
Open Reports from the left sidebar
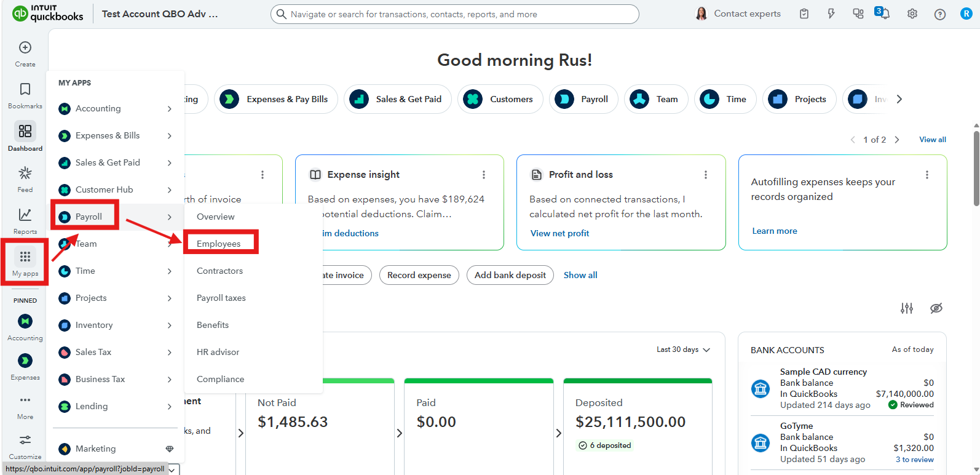pyautogui.click(x=25, y=215)
